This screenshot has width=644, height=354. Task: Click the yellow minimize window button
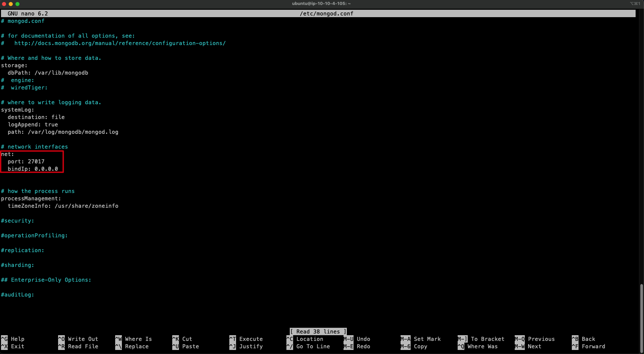(11, 4)
